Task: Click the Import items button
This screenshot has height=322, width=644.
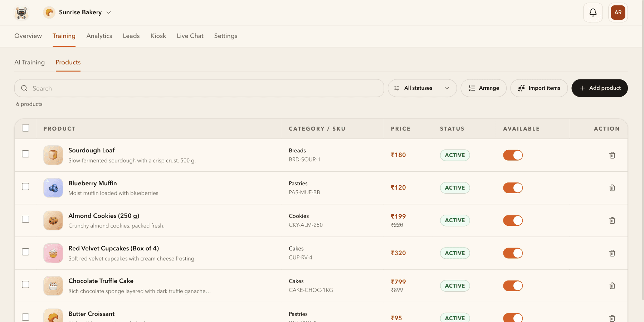Action: pyautogui.click(x=539, y=88)
